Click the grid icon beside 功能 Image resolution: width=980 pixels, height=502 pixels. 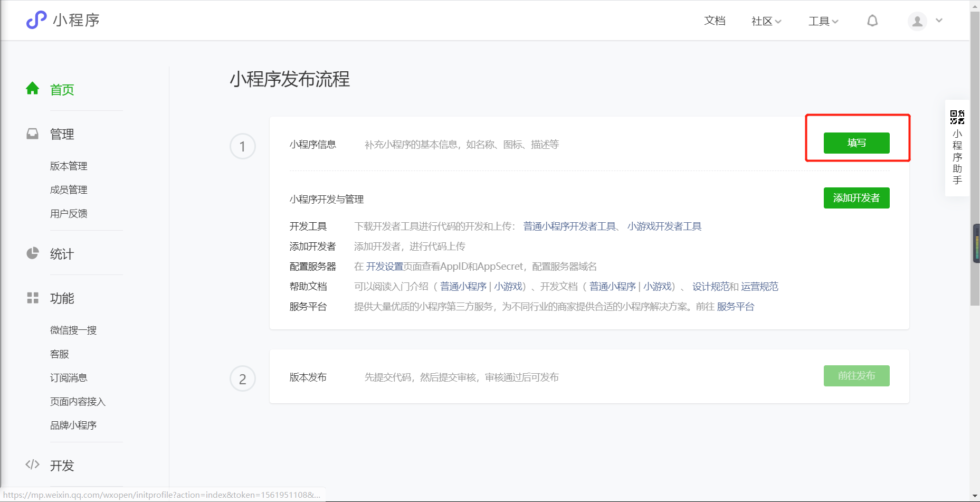[33, 298]
